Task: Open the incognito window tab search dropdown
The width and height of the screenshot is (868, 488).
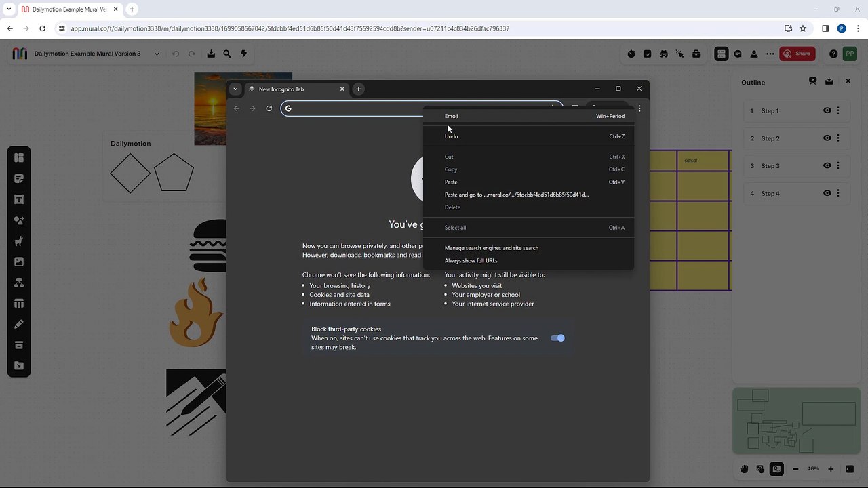Action: pyautogui.click(x=235, y=89)
